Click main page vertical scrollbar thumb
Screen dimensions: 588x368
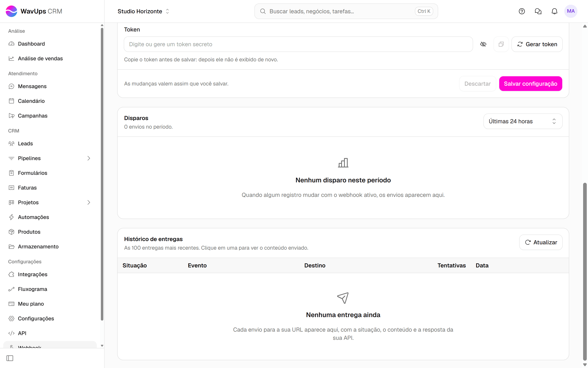click(585, 271)
